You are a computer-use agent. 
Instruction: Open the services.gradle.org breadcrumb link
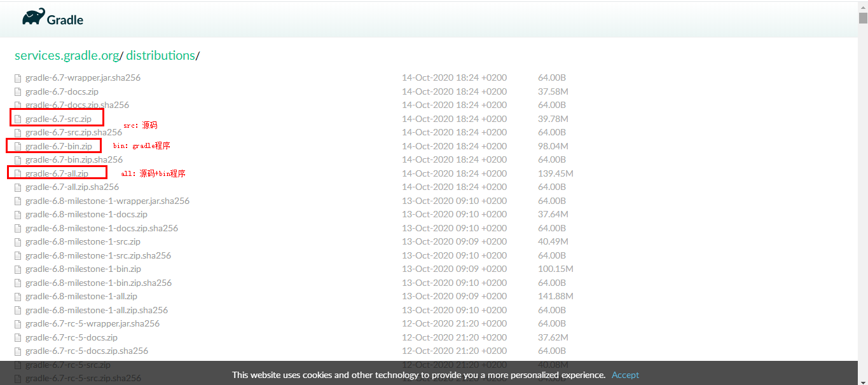(x=67, y=55)
